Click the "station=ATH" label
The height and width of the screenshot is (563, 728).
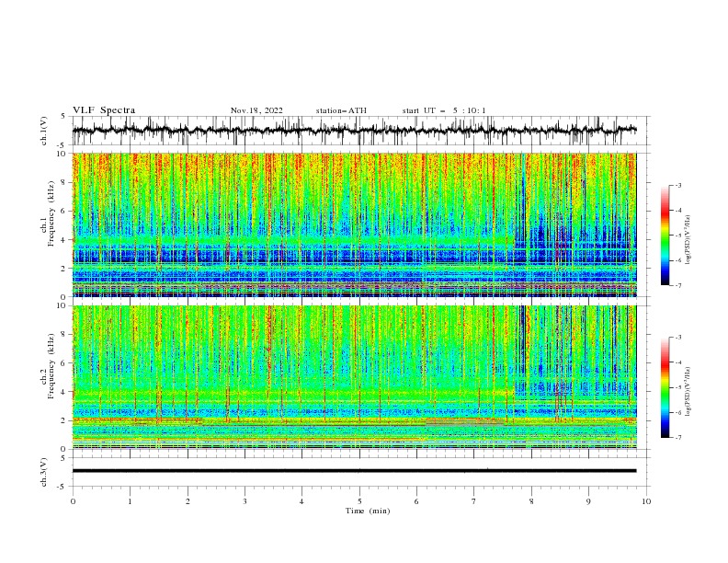coord(341,110)
